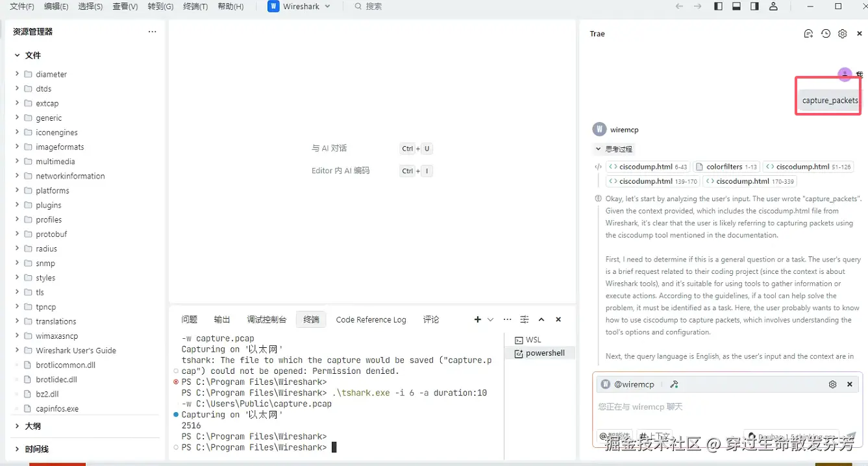868x466 pixels.
Task: Open ciscodump.html 170-339 reference chip
Action: tap(749, 181)
